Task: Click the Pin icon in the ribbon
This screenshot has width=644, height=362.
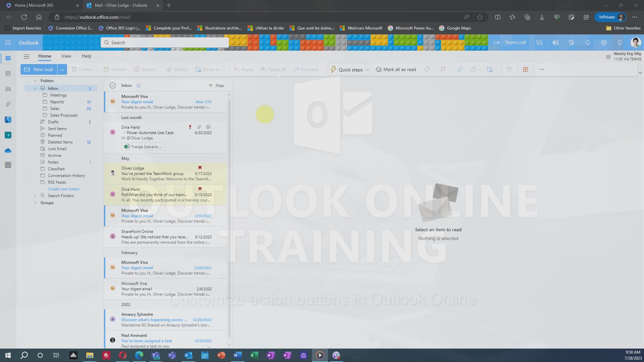Action: tap(460, 69)
